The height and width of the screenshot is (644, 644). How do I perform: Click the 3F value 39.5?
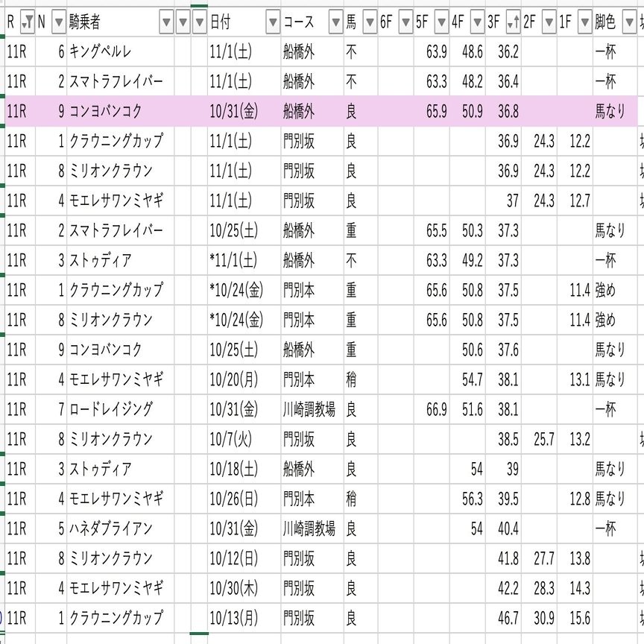point(508,499)
